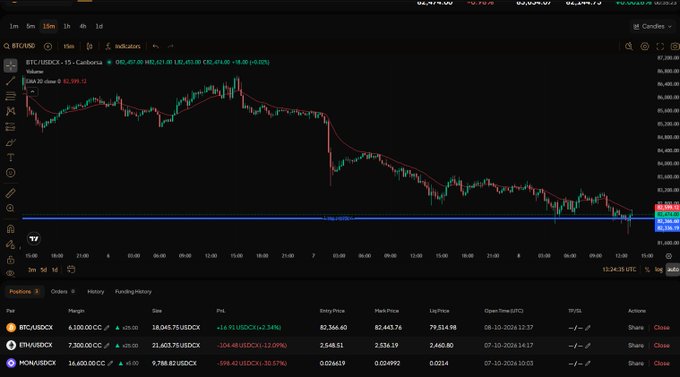Image resolution: width=680 pixels, height=377 pixels.
Task: Redo the chart action
Action: (x=170, y=46)
